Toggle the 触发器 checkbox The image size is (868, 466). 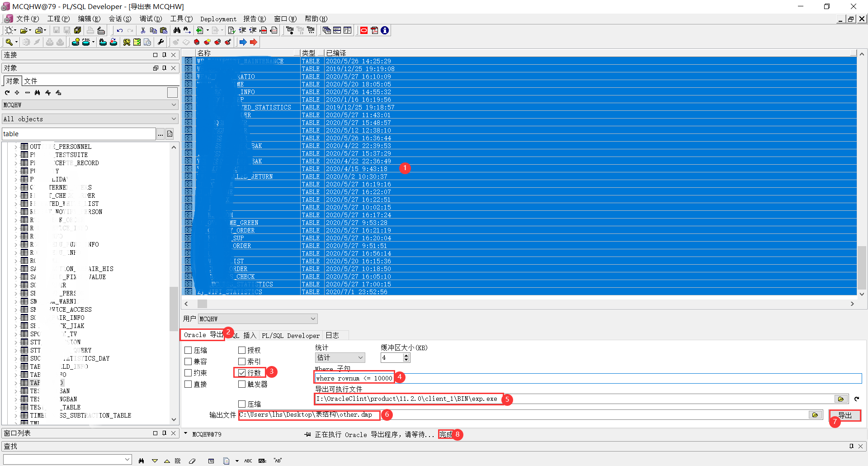pyautogui.click(x=242, y=384)
